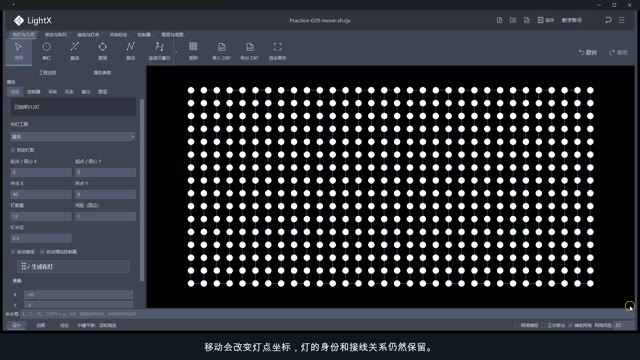Open the chat bubble icon at top right

click(x=608, y=20)
